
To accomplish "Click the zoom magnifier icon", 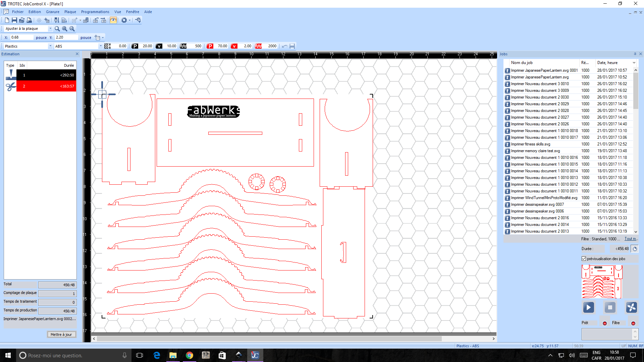I will pos(57,29).
